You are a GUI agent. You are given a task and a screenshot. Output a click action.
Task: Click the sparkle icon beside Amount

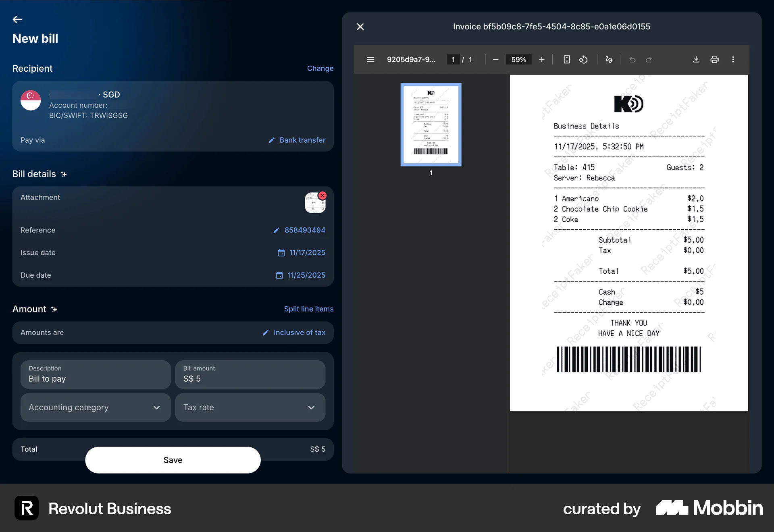(54, 309)
